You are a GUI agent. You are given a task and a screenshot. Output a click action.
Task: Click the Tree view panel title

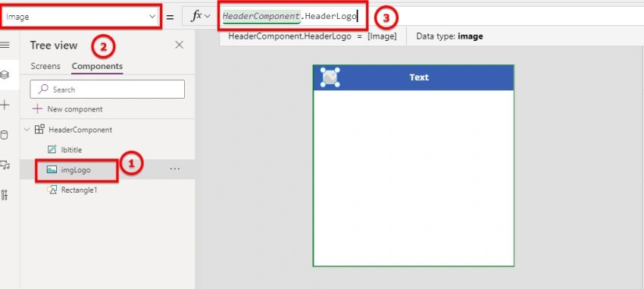tap(54, 46)
